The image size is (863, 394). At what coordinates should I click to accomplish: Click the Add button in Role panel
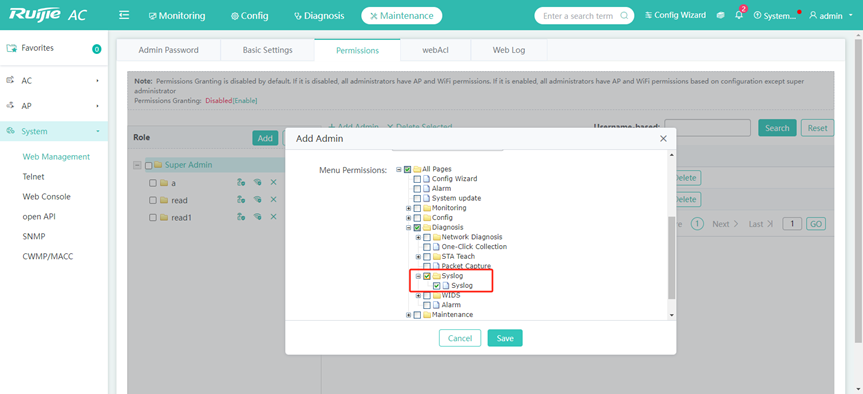pos(265,138)
